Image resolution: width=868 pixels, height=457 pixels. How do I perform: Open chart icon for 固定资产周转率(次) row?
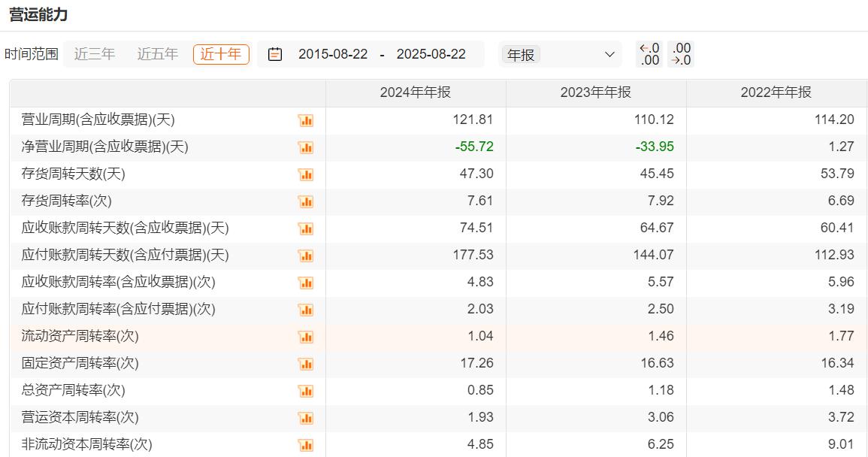pyautogui.click(x=306, y=364)
